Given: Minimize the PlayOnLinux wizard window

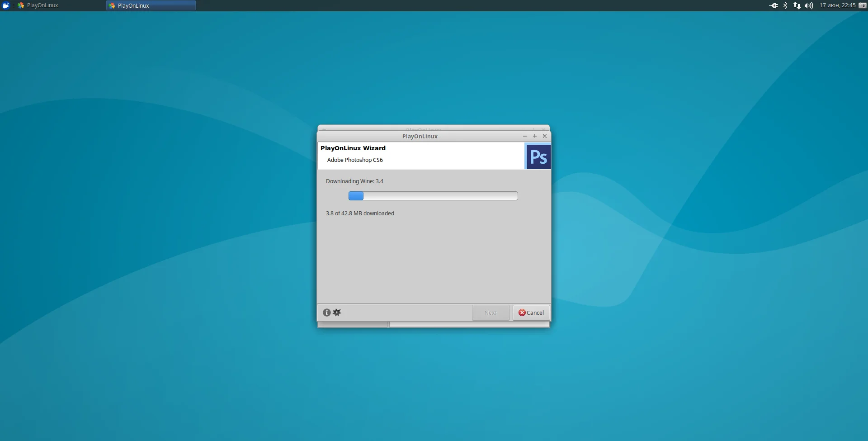Looking at the screenshot, I should 525,136.
